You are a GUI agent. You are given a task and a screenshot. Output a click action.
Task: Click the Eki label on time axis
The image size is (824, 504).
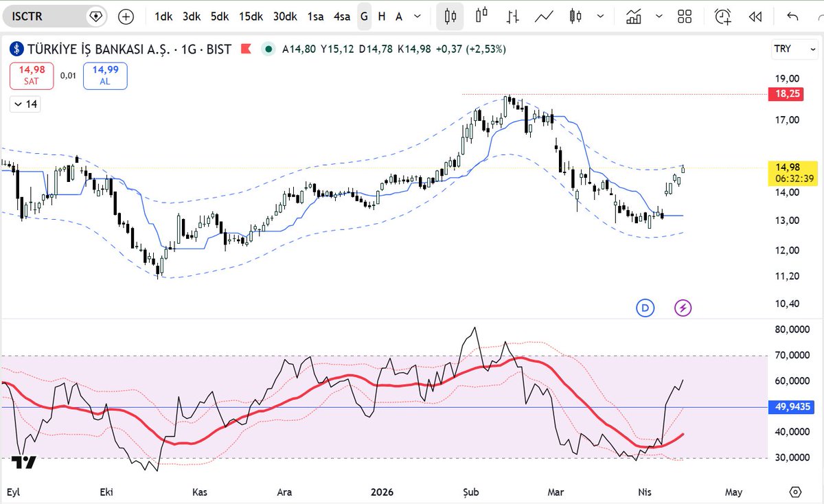(x=106, y=492)
